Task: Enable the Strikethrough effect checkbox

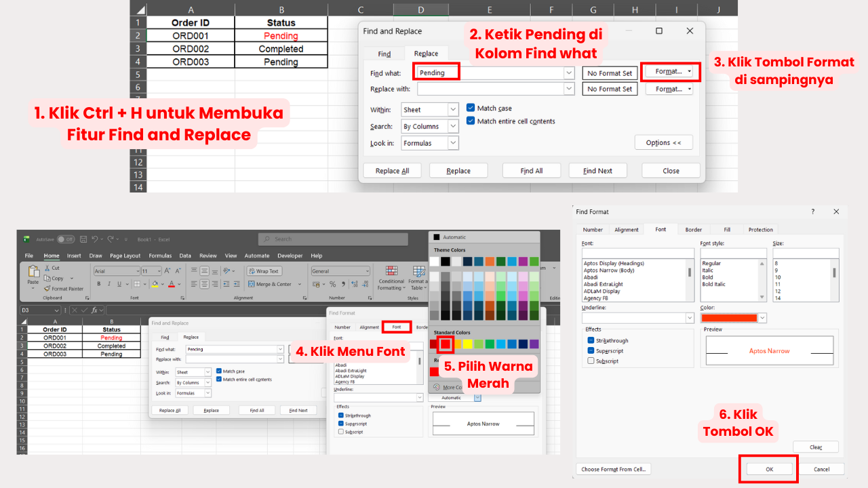Action: point(590,340)
